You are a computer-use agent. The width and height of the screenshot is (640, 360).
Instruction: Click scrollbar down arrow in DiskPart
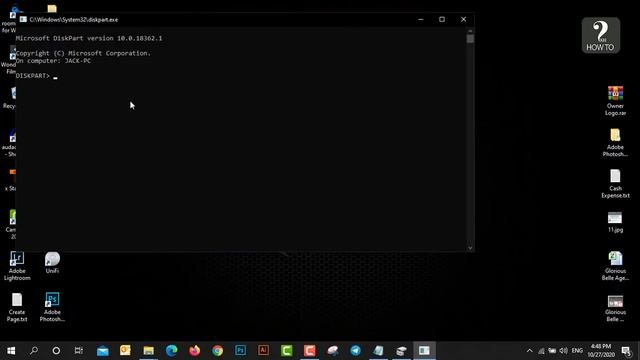pyautogui.click(x=470, y=248)
